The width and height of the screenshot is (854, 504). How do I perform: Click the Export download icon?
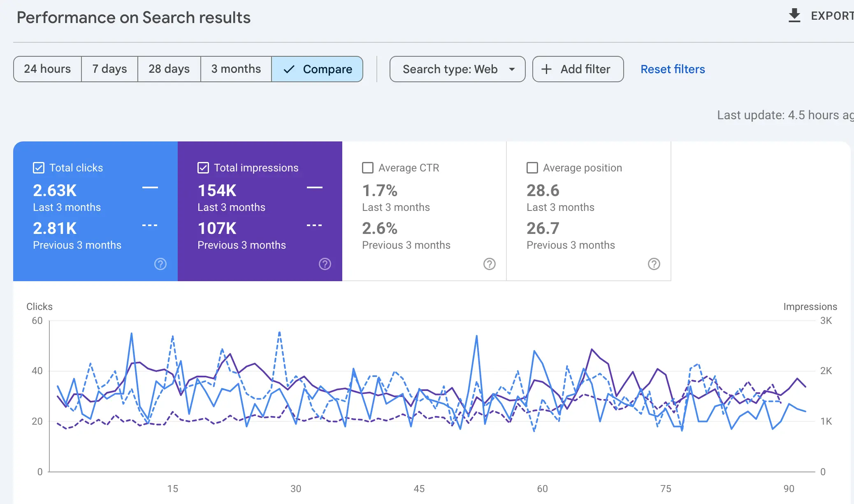(x=794, y=16)
